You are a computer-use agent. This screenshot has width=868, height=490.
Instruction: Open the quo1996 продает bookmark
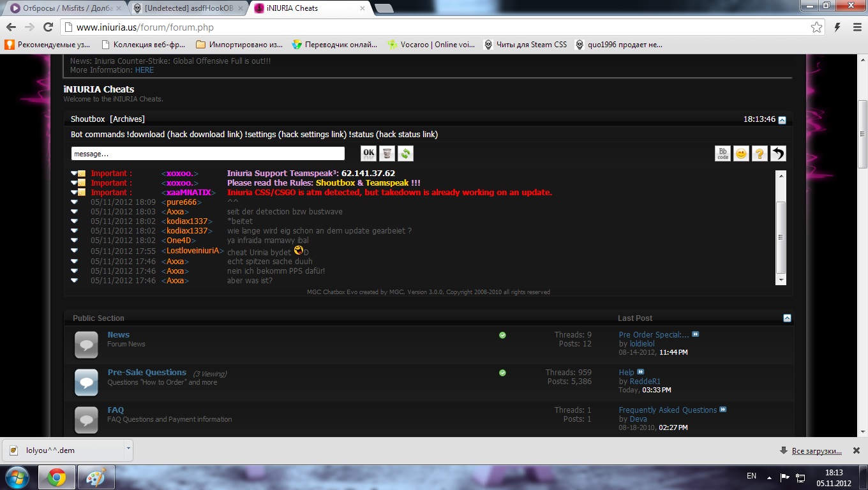tap(618, 45)
